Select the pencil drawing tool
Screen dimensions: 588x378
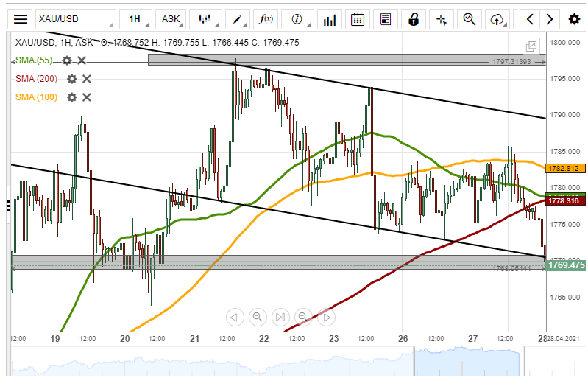pos(238,19)
